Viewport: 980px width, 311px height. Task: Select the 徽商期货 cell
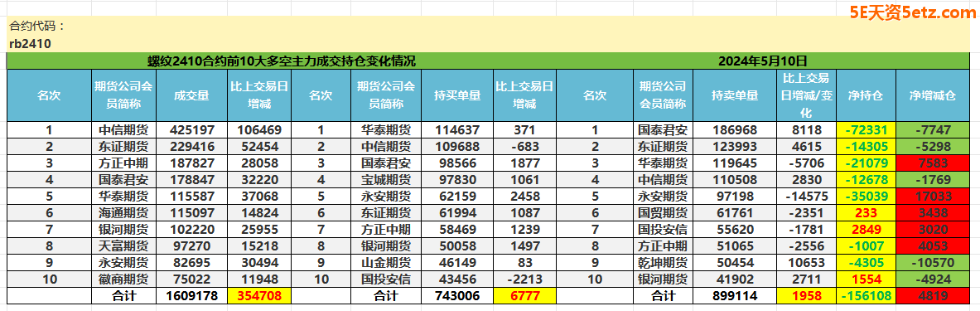click(x=123, y=279)
